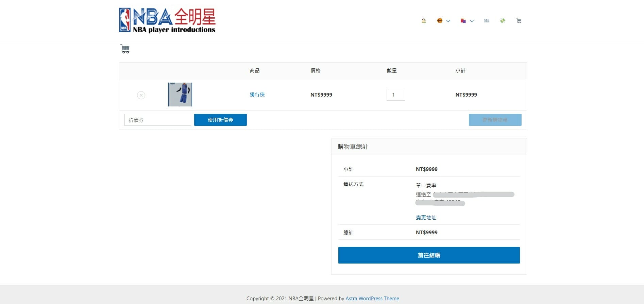Click the NBA全明星 site logo

pos(167,20)
